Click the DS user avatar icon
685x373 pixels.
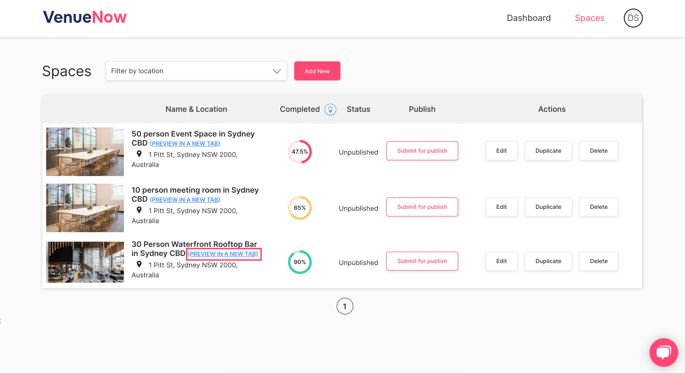click(633, 18)
